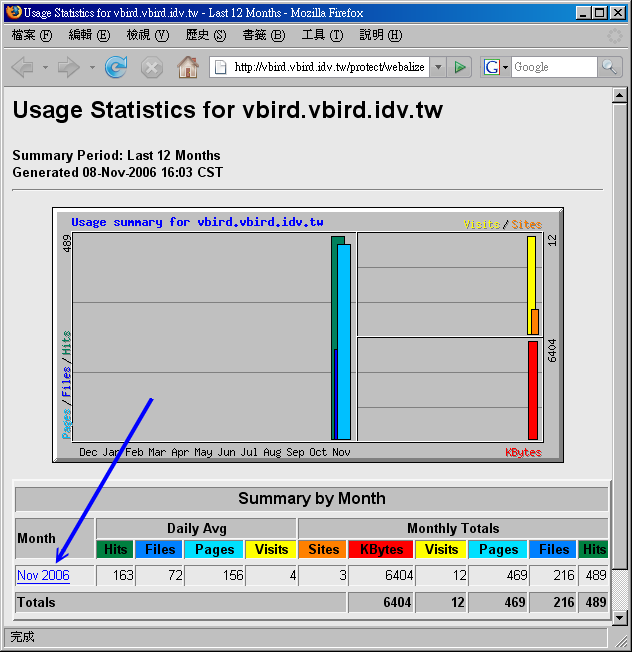Reload the page with the refresh icon
Image resolution: width=632 pixels, height=652 pixels.
pos(117,67)
